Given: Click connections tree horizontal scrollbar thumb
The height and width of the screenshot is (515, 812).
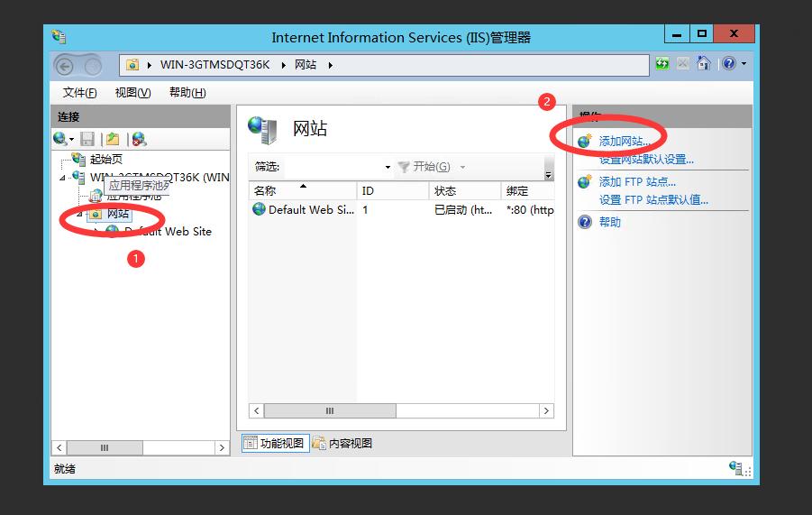Looking at the screenshot, I should 105,447.
